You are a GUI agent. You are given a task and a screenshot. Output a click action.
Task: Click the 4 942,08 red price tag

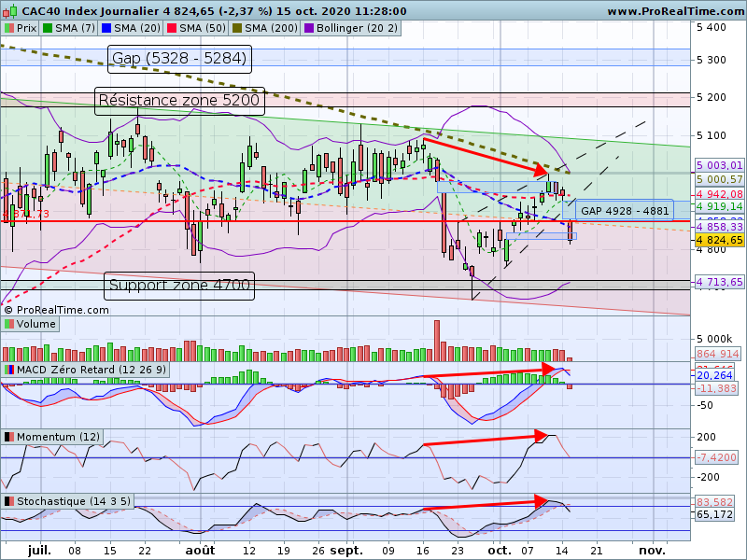[719, 194]
